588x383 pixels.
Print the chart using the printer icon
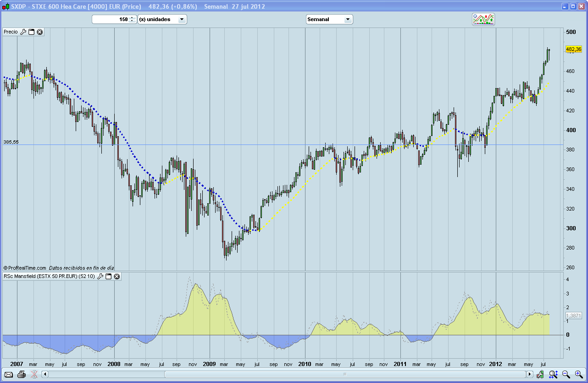click(x=21, y=374)
